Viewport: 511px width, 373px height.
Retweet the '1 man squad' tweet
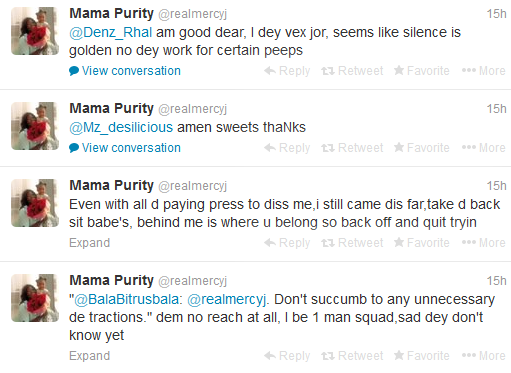pos(352,356)
